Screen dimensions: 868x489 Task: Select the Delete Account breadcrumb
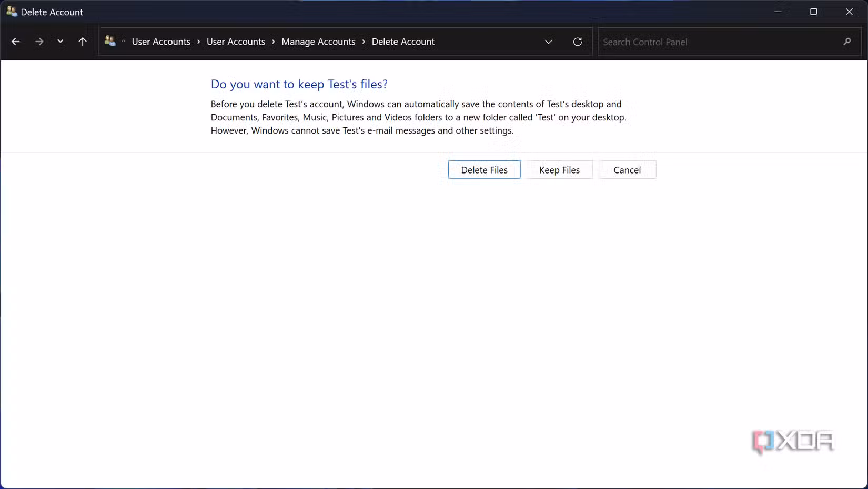(403, 42)
